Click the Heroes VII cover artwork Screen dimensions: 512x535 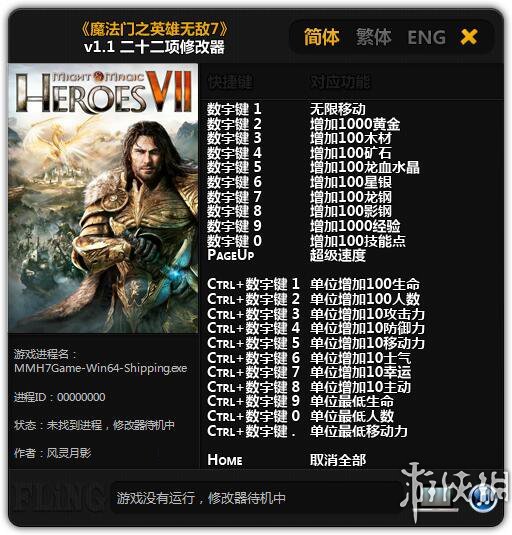point(103,198)
